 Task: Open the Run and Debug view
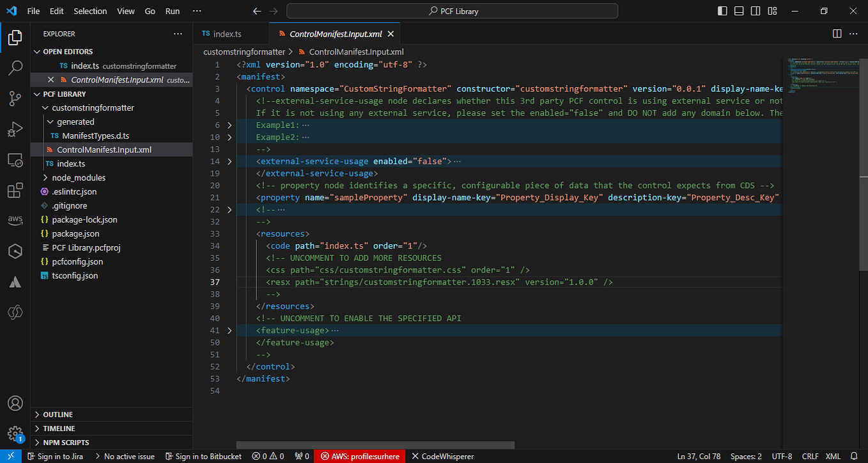[x=15, y=129]
